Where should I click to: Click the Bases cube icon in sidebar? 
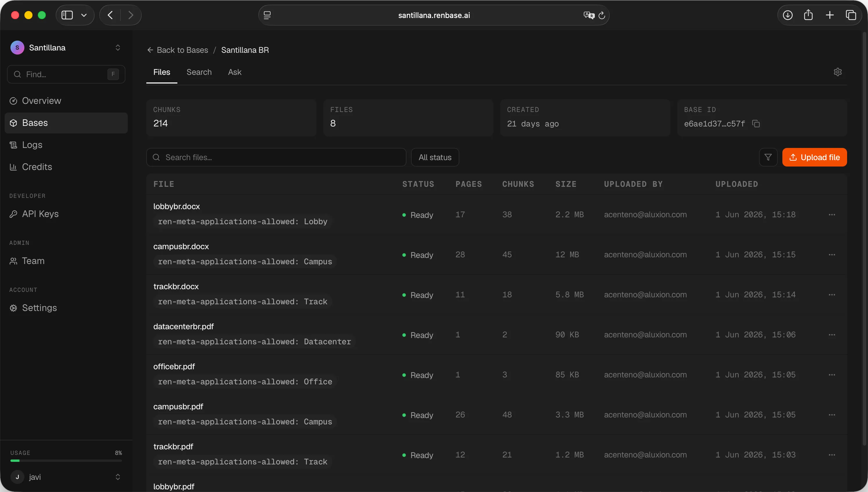click(x=13, y=123)
